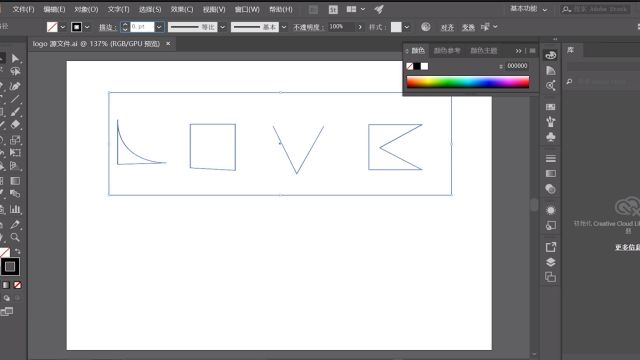
Task: Open 效果(C) menu
Action: [x=182, y=9]
